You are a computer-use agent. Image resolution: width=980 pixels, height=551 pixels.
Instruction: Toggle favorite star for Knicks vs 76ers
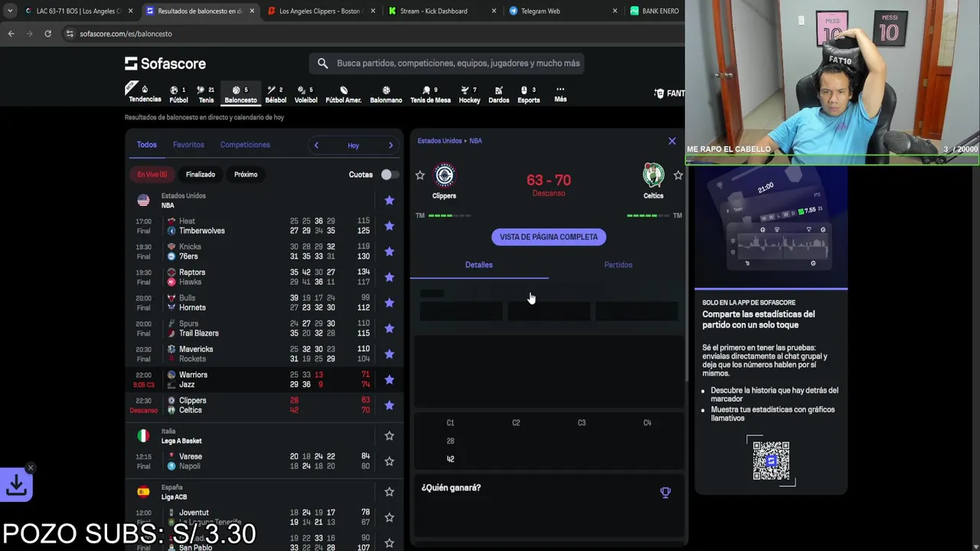point(389,252)
